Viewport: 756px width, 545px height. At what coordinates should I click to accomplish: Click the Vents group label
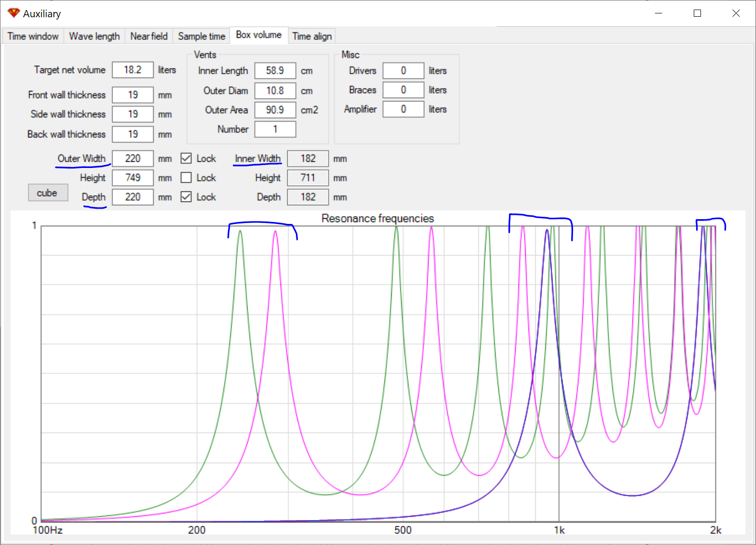tap(205, 55)
